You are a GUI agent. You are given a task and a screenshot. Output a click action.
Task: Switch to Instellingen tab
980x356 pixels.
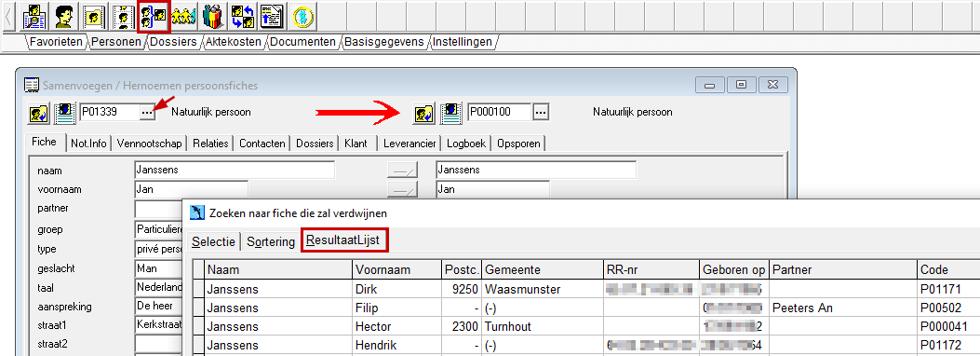(463, 42)
